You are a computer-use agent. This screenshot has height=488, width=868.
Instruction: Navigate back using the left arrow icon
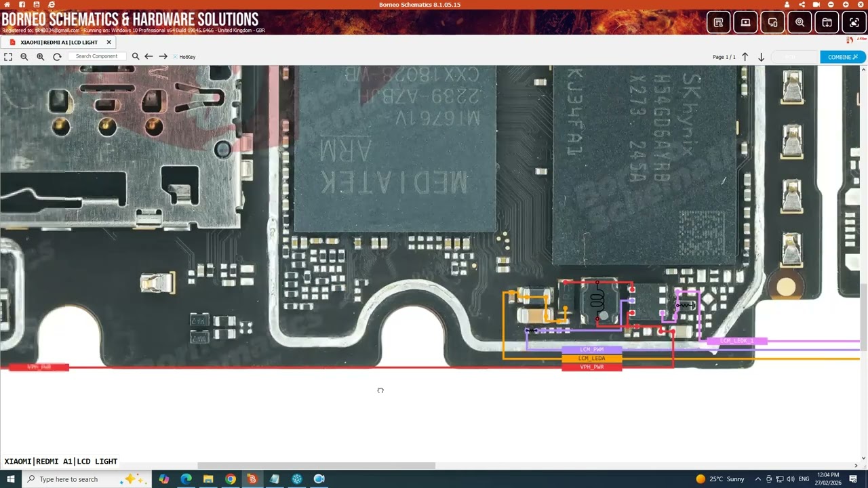tap(149, 56)
